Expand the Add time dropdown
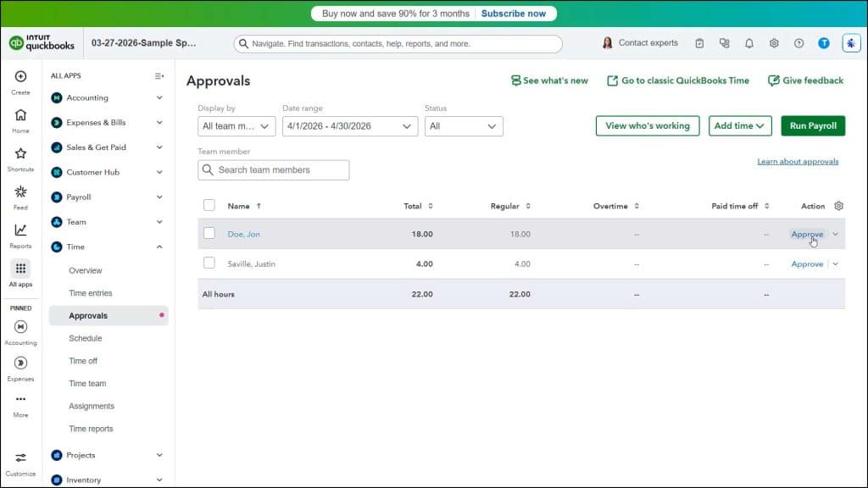Viewport: 868px width, 488px height. coord(739,125)
